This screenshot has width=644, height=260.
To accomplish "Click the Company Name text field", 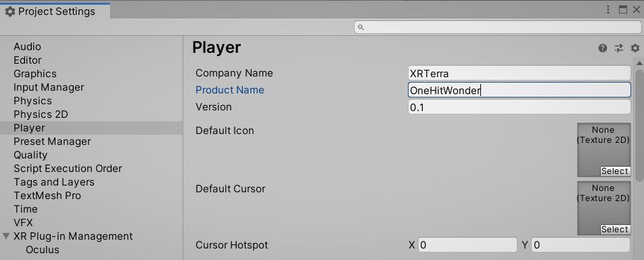I will click(x=519, y=73).
